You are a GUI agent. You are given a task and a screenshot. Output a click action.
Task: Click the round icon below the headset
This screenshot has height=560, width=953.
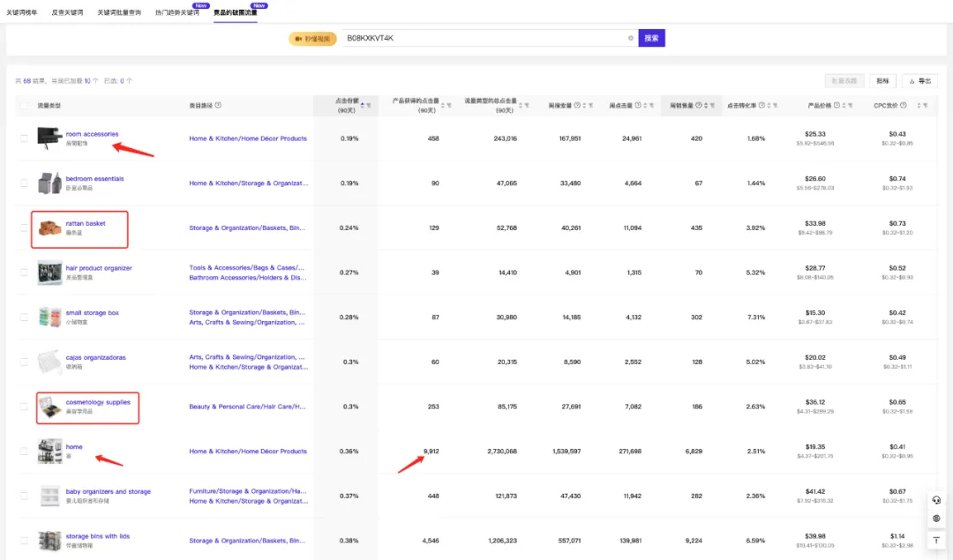click(x=936, y=519)
